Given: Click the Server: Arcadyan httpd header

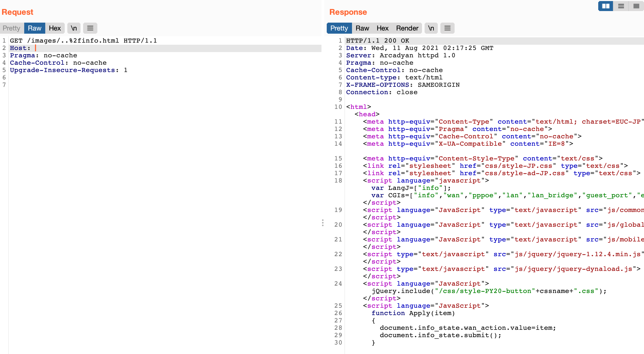Looking at the screenshot, I should point(400,55).
